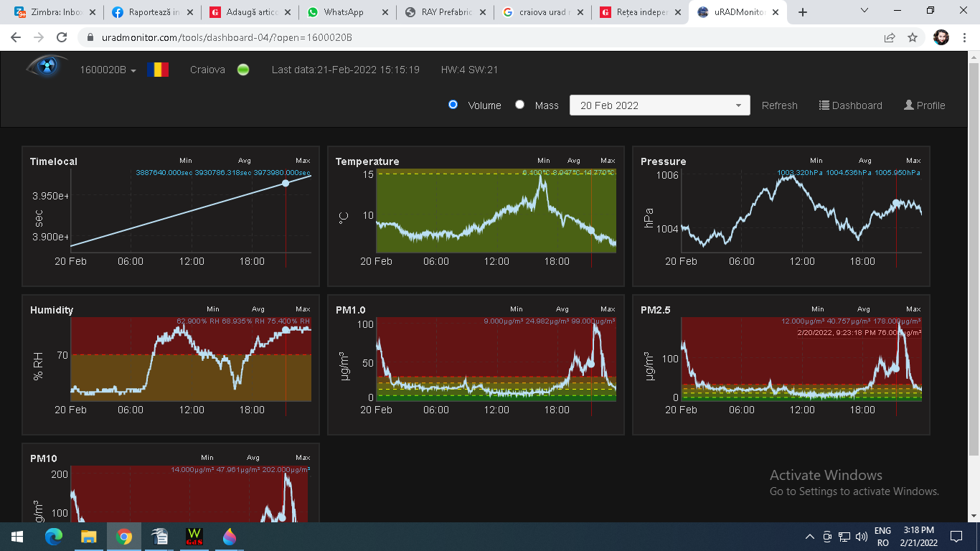
Task: Click the site lock icon in address bar
Action: click(x=90, y=37)
